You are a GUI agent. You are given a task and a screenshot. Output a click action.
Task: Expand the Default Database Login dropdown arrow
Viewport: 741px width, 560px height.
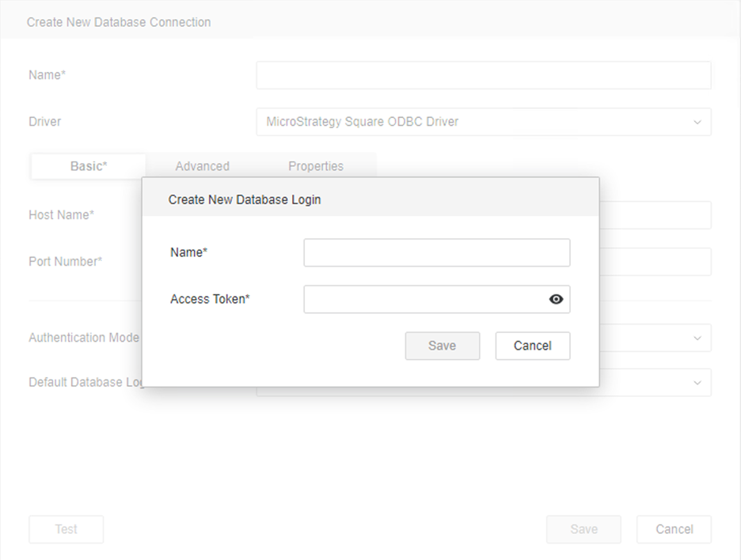point(697,383)
